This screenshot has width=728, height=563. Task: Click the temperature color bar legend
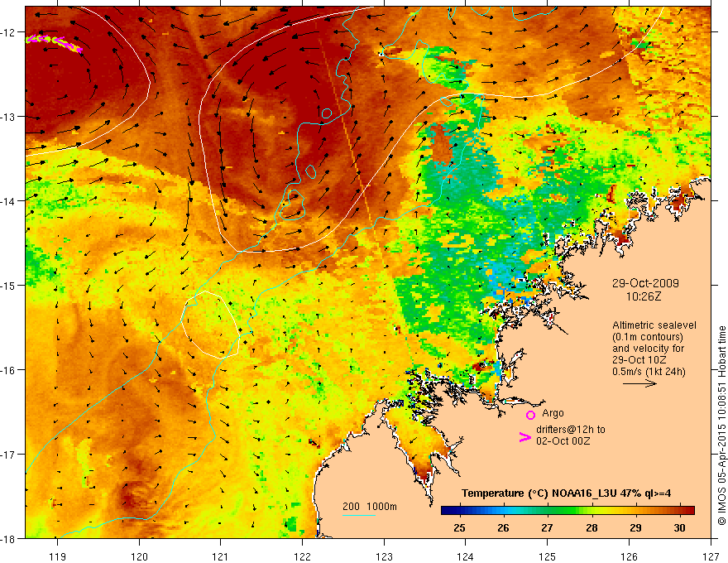[x=568, y=511]
